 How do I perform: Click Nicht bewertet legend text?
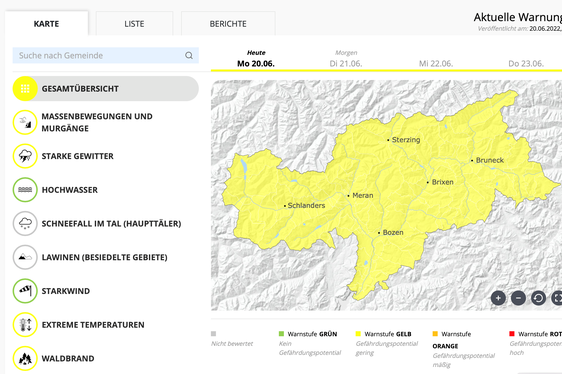232,344
